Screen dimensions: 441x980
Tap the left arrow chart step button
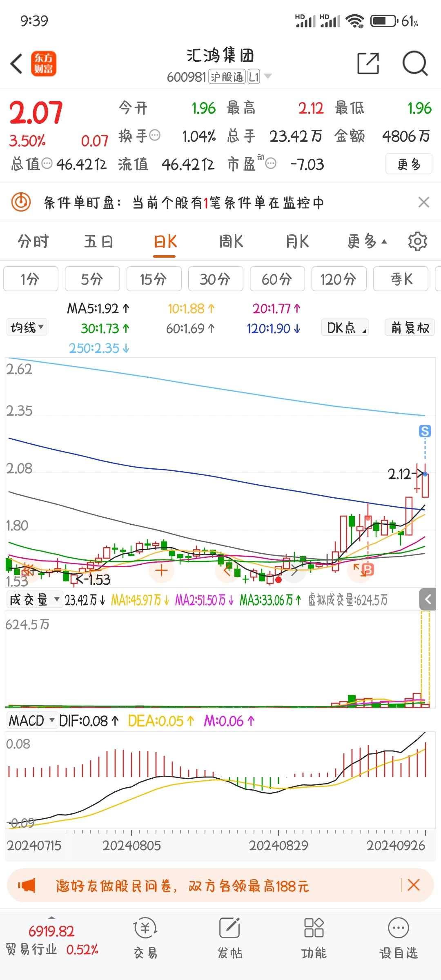coord(227,570)
